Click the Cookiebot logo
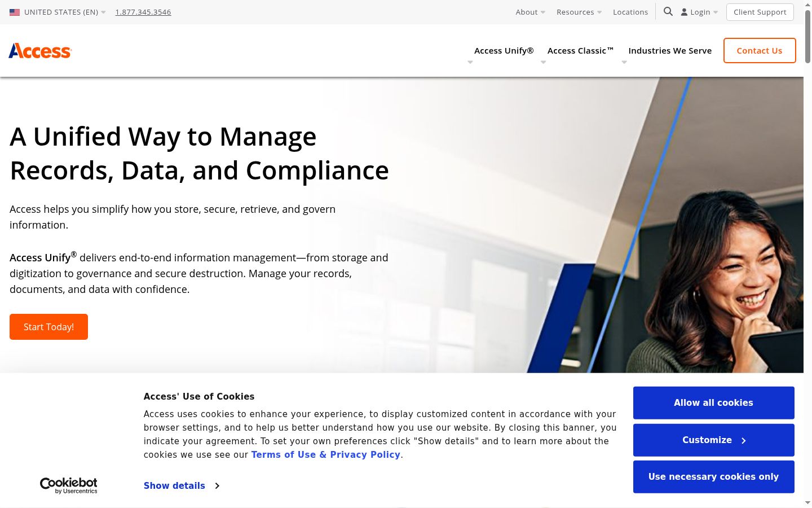Screen dimensions: 812x508 click(x=69, y=485)
